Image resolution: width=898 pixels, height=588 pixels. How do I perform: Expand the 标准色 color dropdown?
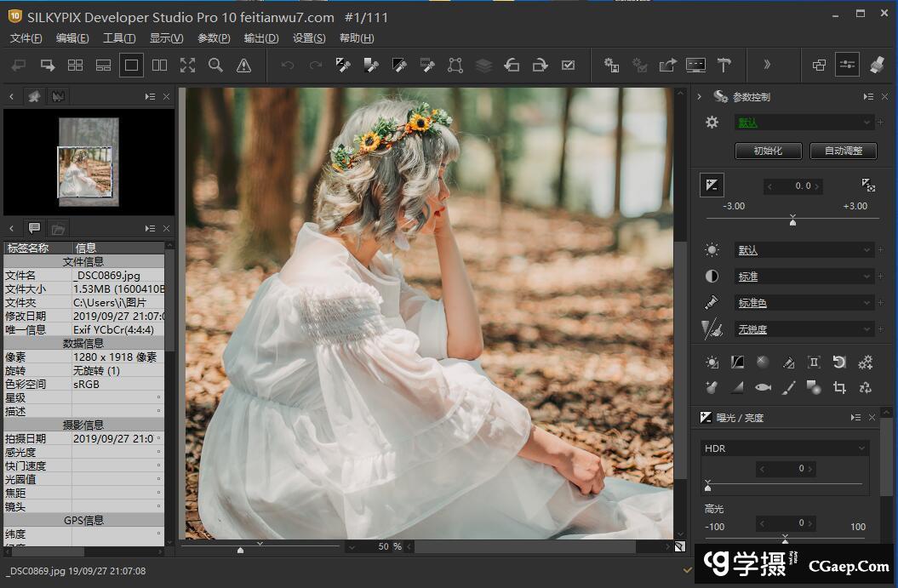[x=804, y=303]
